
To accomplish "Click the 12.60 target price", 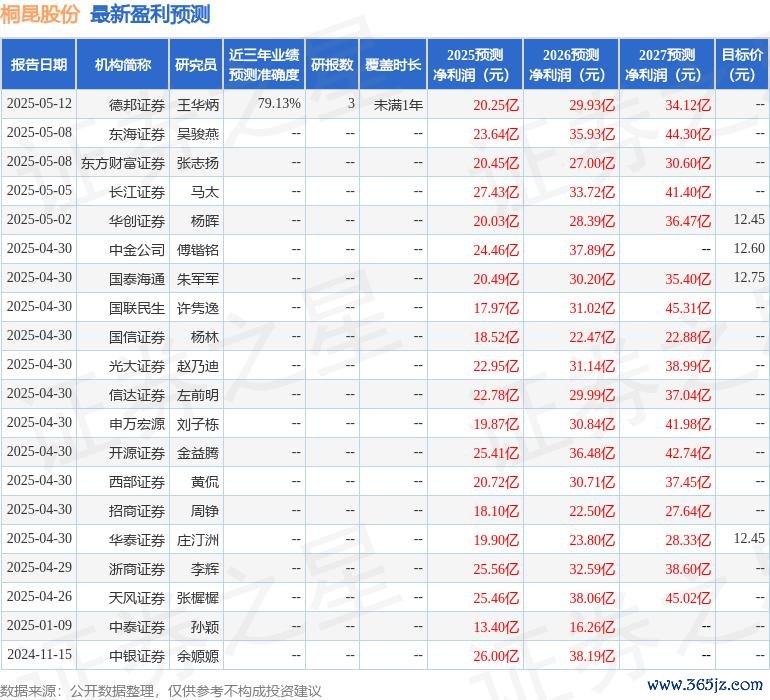I will pyautogui.click(x=749, y=248).
